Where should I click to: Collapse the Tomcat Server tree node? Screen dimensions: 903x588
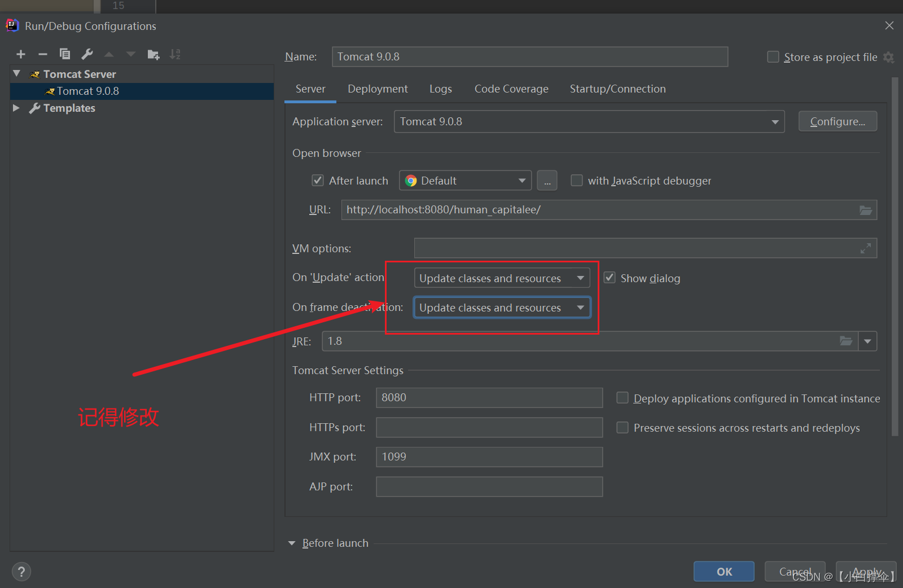pyautogui.click(x=17, y=74)
